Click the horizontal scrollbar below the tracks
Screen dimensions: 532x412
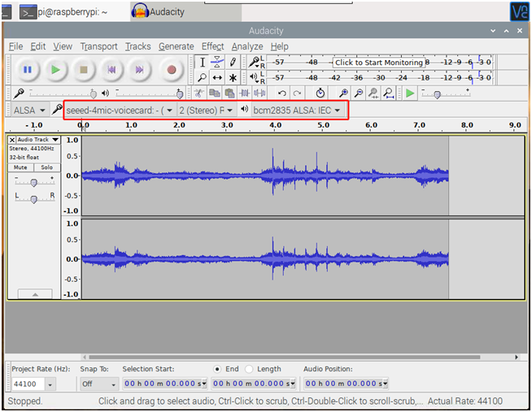pyautogui.click(x=285, y=357)
